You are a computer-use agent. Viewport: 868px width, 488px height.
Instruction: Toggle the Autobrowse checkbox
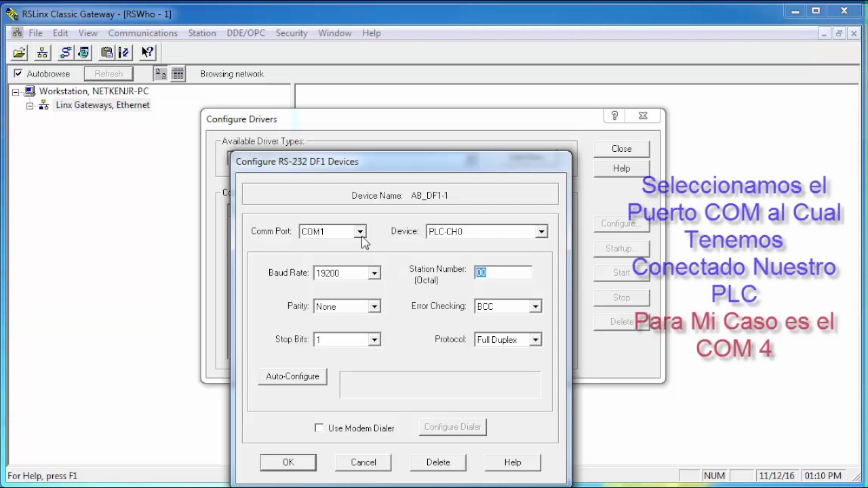click(18, 73)
